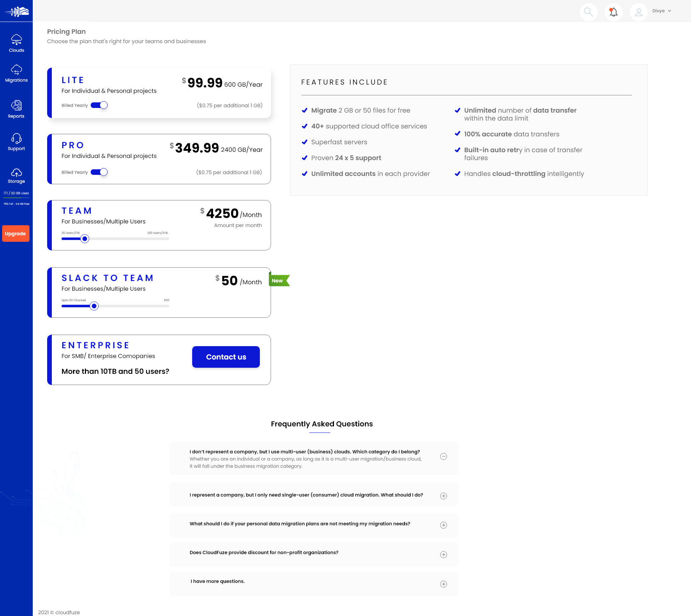Select the Pro plan card title
Viewport: 691px width, 616px height.
pyautogui.click(x=73, y=145)
